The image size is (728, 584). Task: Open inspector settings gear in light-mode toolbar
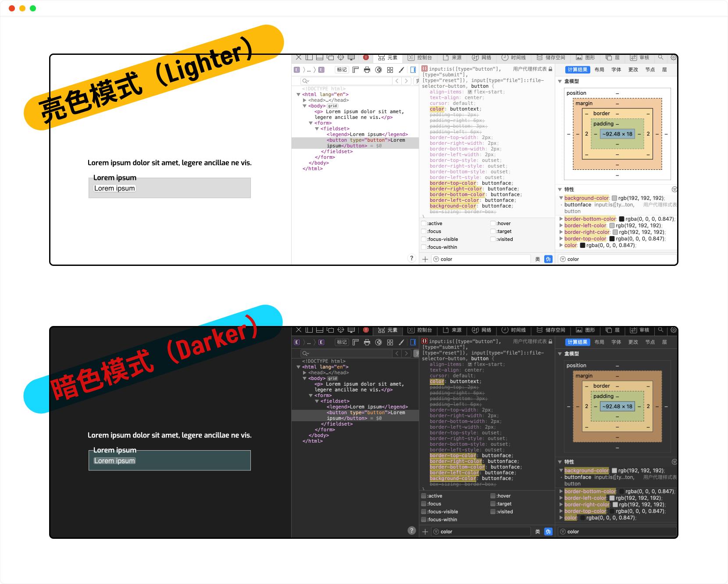(x=674, y=57)
